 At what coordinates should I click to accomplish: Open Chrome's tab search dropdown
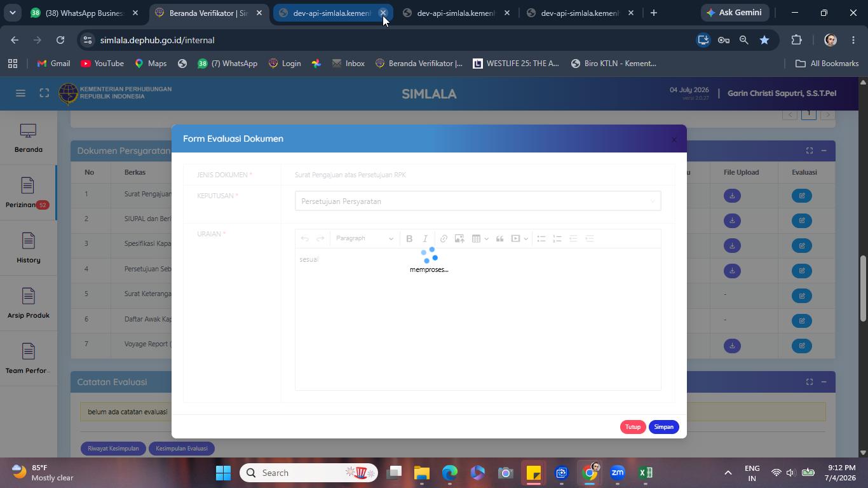tap(12, 13)
